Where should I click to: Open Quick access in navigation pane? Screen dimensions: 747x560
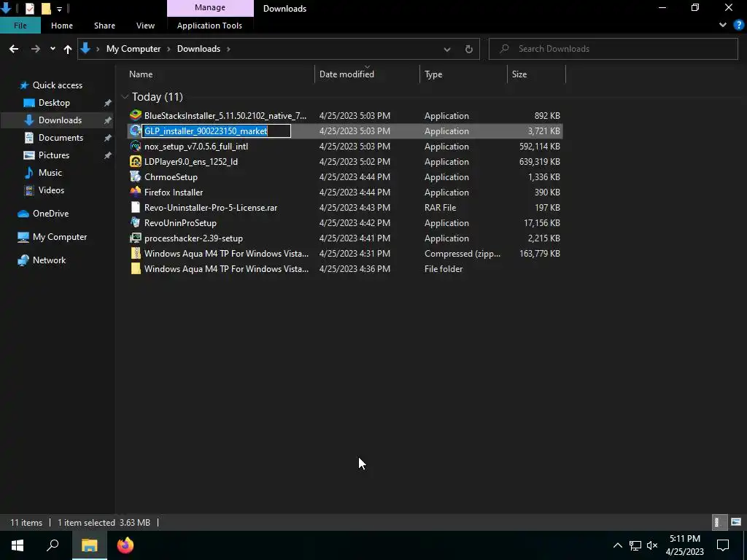57,85
